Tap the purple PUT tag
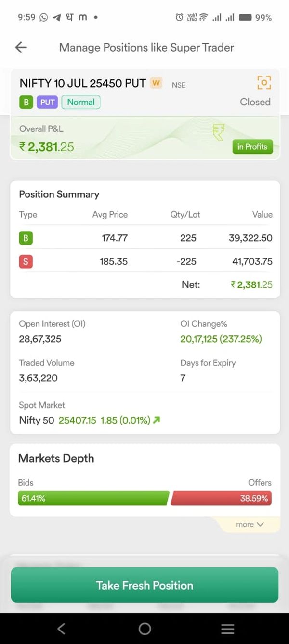Image resolution: width=289 pixels, height=644 pixels. point(47,102)
